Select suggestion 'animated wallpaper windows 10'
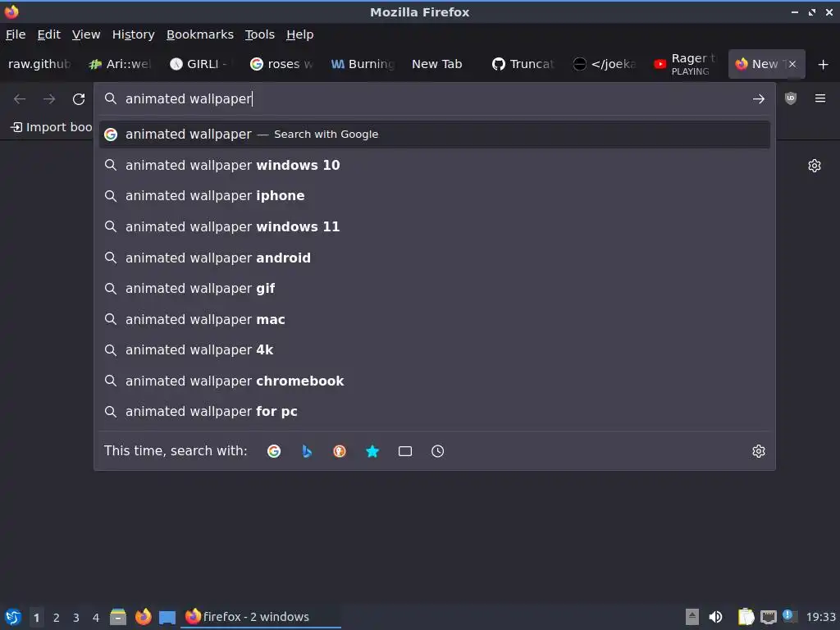840x630 pixels. click(x=435, y=165)
